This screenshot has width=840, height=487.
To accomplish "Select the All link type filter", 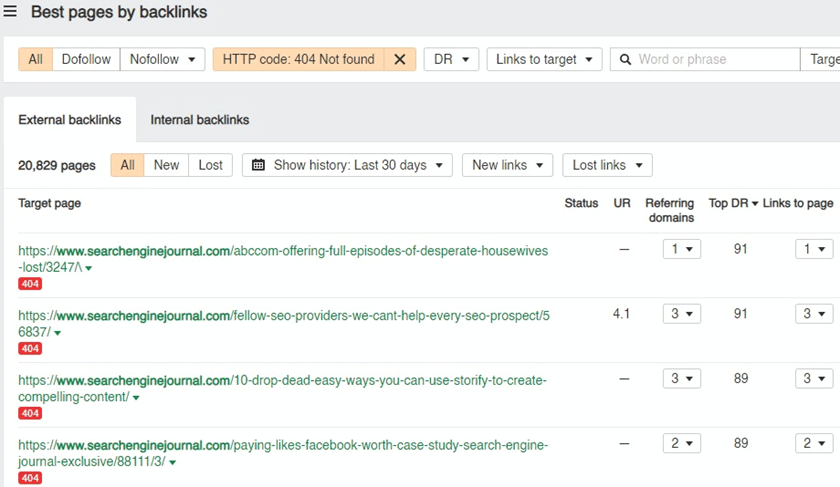I will pos(35,59).
